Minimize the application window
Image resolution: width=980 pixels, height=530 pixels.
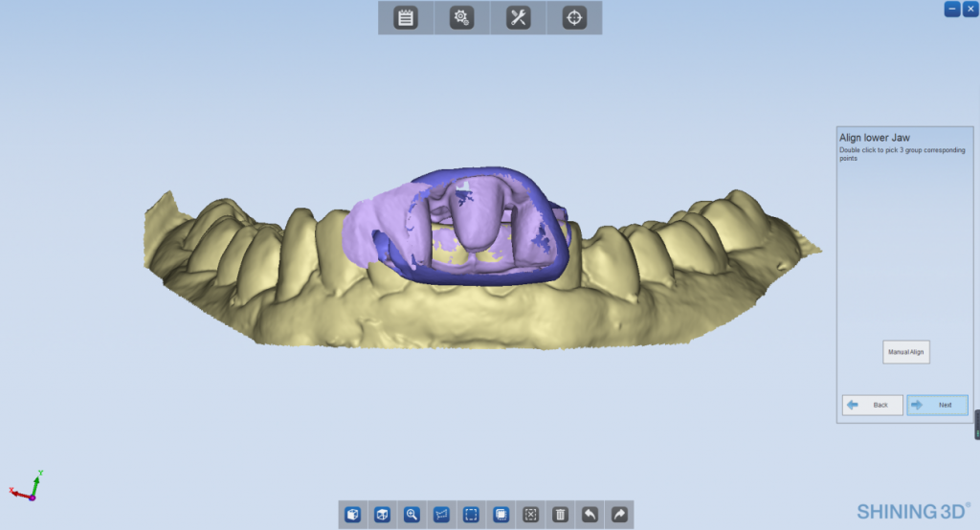point(952,9)
